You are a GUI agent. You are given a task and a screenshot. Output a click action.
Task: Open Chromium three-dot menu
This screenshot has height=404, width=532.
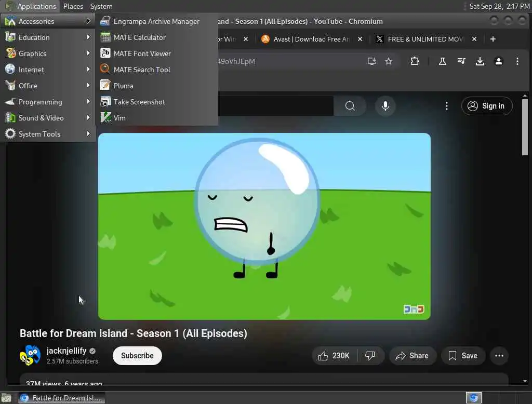517,61
